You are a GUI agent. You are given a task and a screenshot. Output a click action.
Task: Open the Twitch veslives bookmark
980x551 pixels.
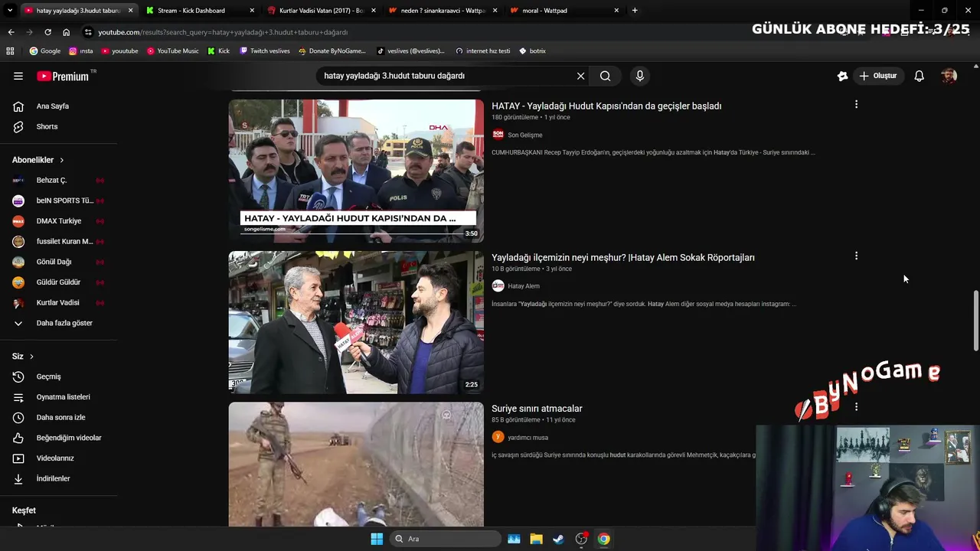(265, 51)
